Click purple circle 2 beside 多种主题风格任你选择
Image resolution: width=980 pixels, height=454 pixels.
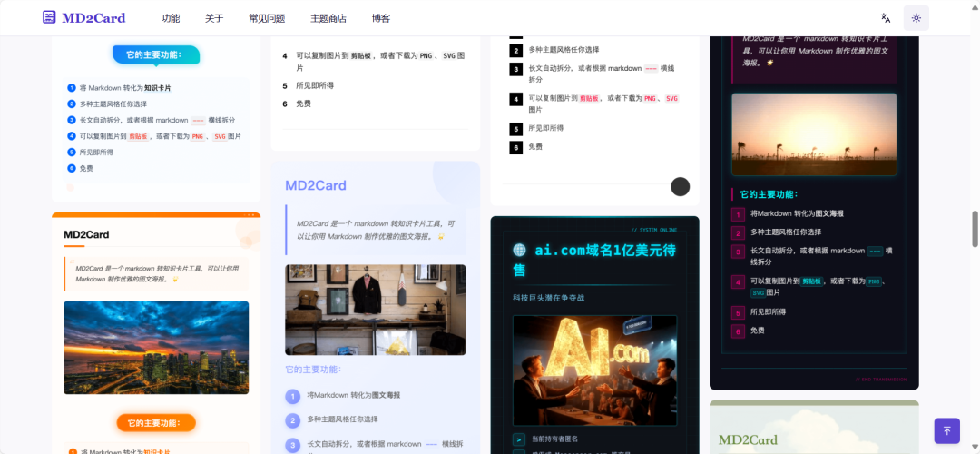click(293, 420)
